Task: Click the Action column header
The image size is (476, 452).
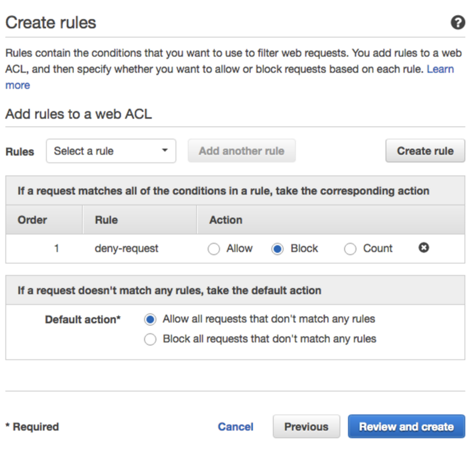Action: [226, 220]
